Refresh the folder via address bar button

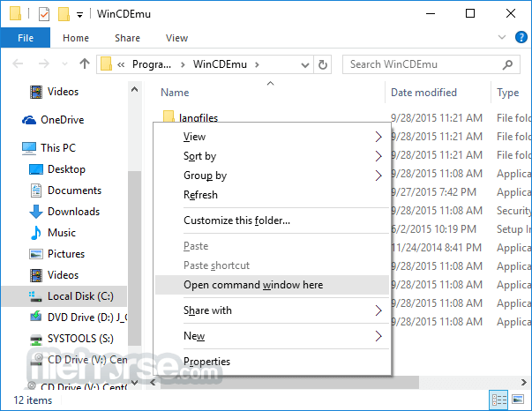pos(323,64)
